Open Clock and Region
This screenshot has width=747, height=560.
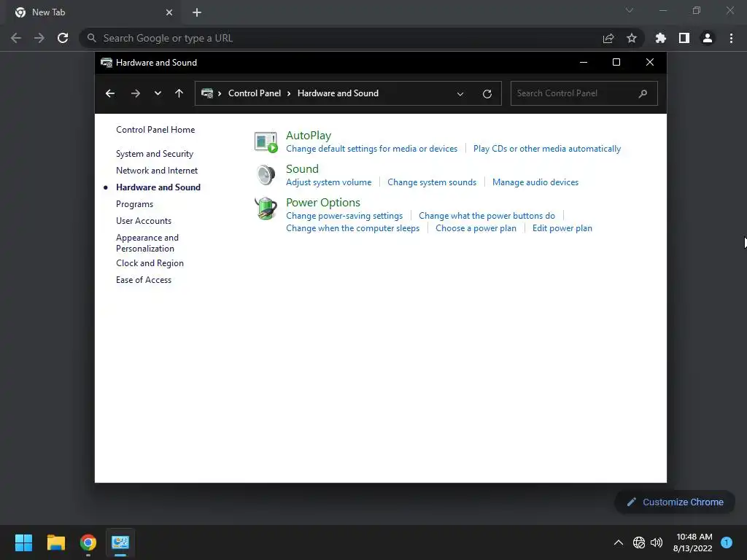click(x=150, y=263)
